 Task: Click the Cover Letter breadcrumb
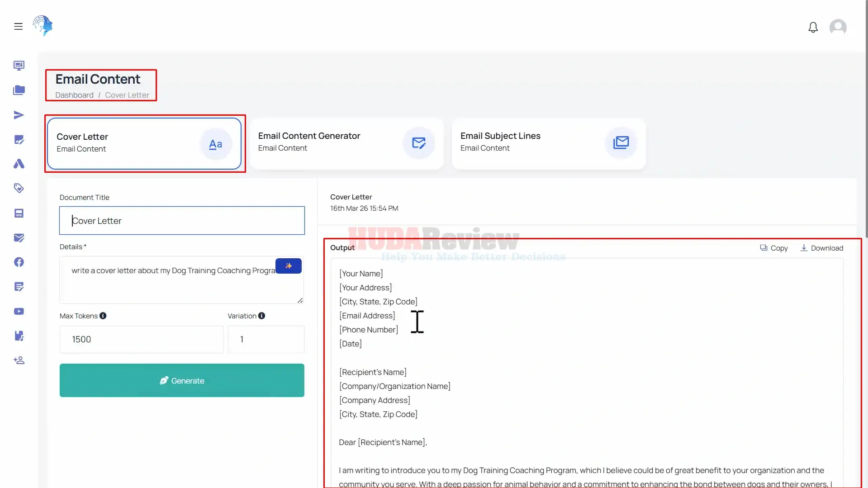tap(127, 95)
